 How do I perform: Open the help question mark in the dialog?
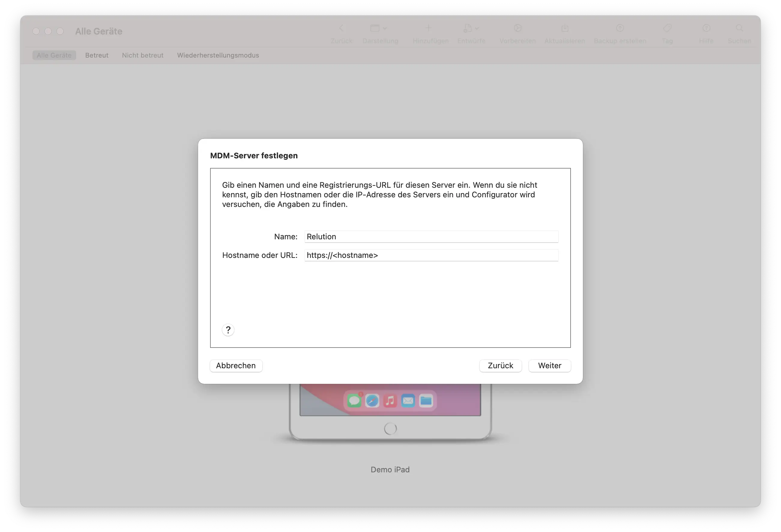point(228,330)
